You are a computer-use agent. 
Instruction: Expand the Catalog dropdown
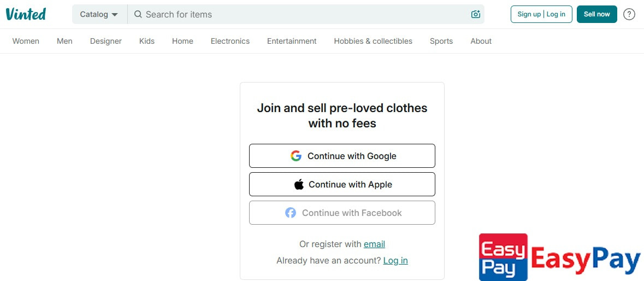pos(99,15)
